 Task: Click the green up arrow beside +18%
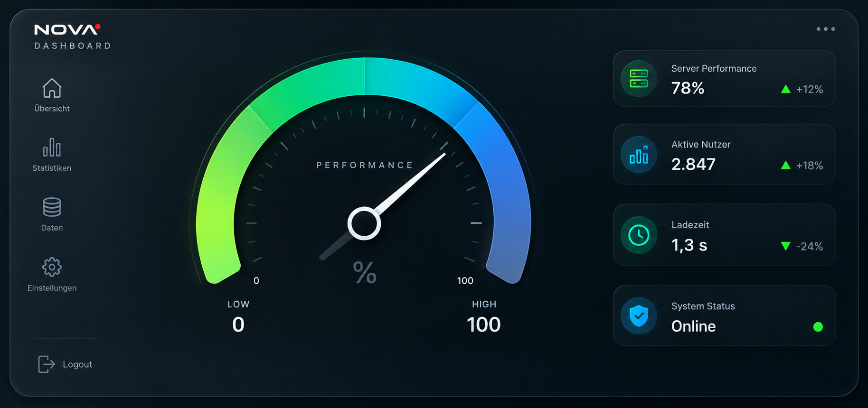(x=786, y=165)
